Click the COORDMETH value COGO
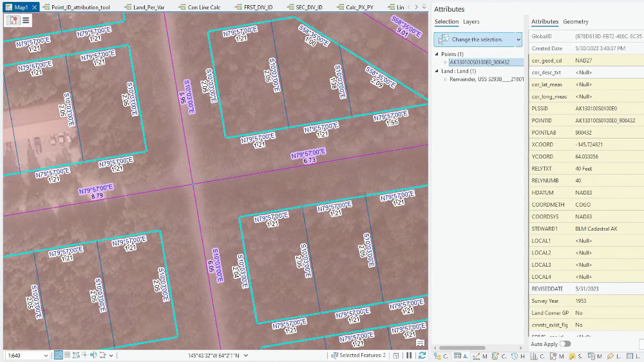Screen dimensions: 644x362 pos(583,205)
